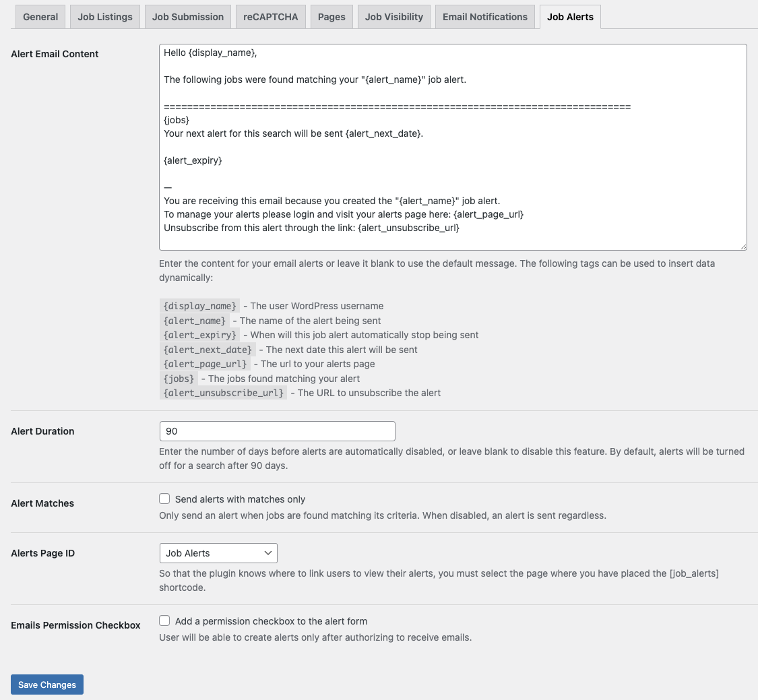The height and width of the screenshot is (700, 758).
Task: Enable sending alerts with matches only
Action: coord(164,499)
